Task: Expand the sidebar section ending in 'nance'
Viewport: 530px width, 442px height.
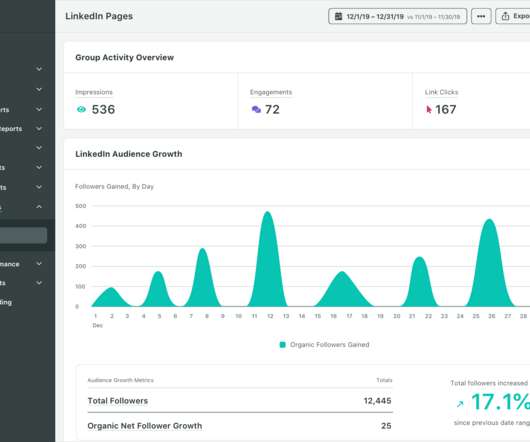Action: (x=39, y=264)
